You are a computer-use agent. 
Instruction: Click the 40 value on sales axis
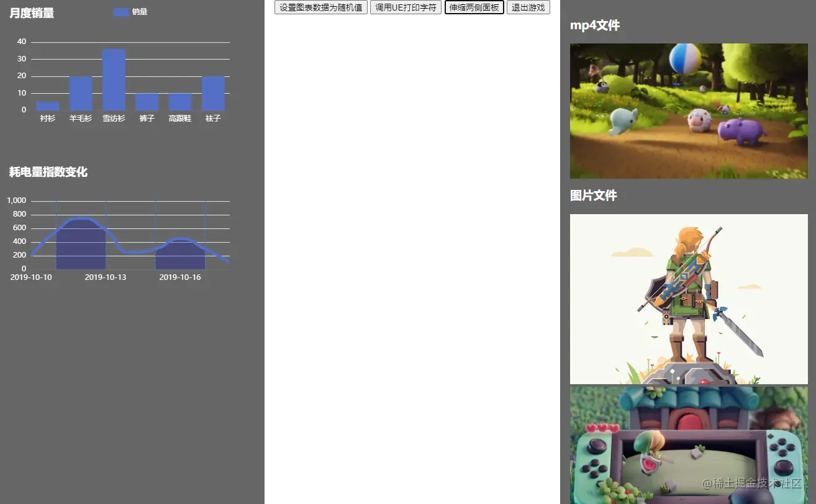[x=22, y=42]
